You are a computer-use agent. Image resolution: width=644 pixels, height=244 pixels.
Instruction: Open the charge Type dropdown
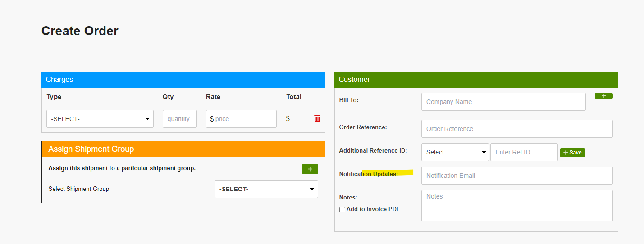pyautogui.click(x=100, y=119)
